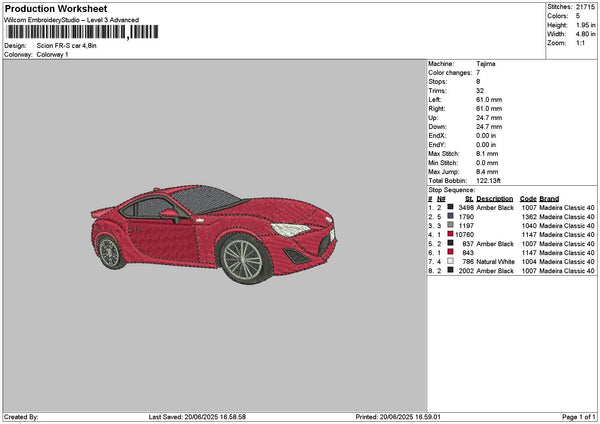Click the Up value 24.7 mm

[489, 118]
